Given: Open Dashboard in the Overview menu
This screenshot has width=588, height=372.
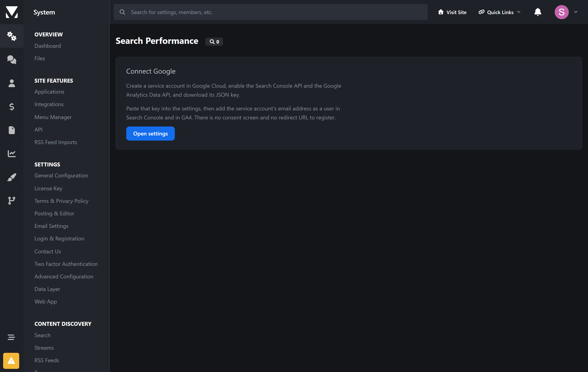Looking at the screenshot, I should pos(48,46).
